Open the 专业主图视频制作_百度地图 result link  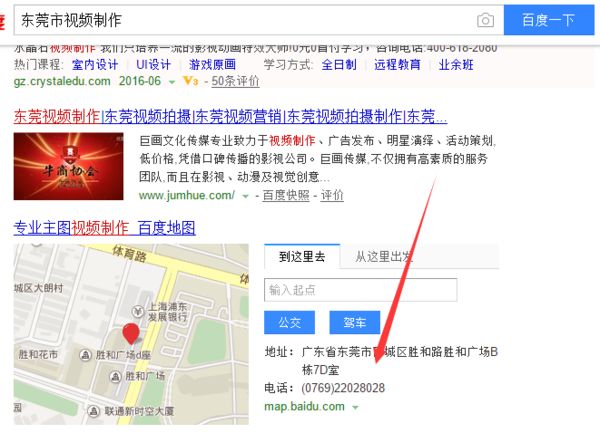(104, 228)
